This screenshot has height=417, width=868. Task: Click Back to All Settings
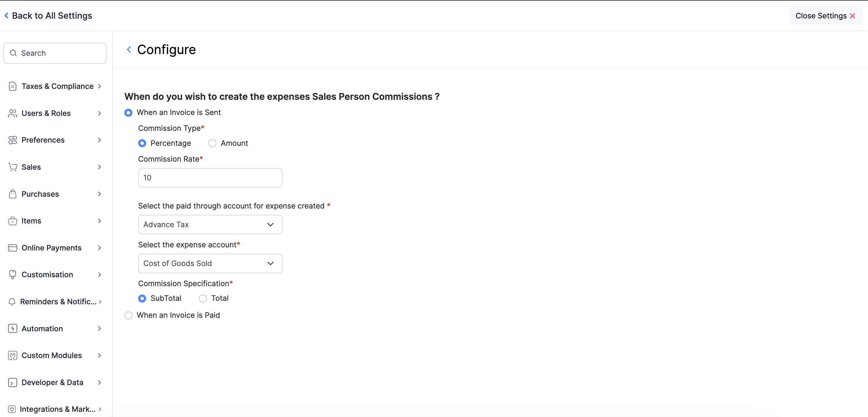[48, 16]
